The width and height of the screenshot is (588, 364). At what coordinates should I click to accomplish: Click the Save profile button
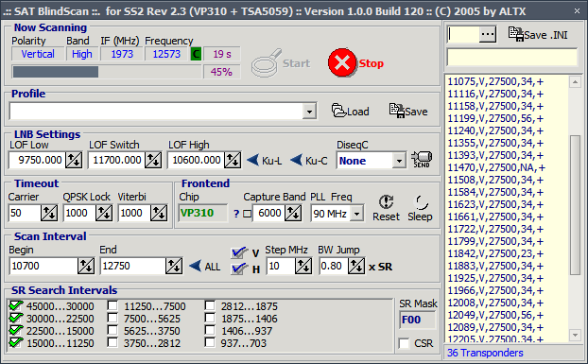point(408,112)
